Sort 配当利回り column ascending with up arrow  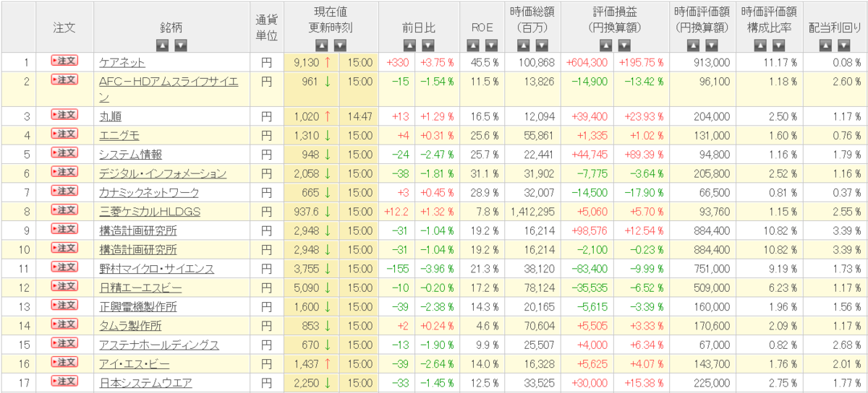pyautogui.click(x=826, y=45)
